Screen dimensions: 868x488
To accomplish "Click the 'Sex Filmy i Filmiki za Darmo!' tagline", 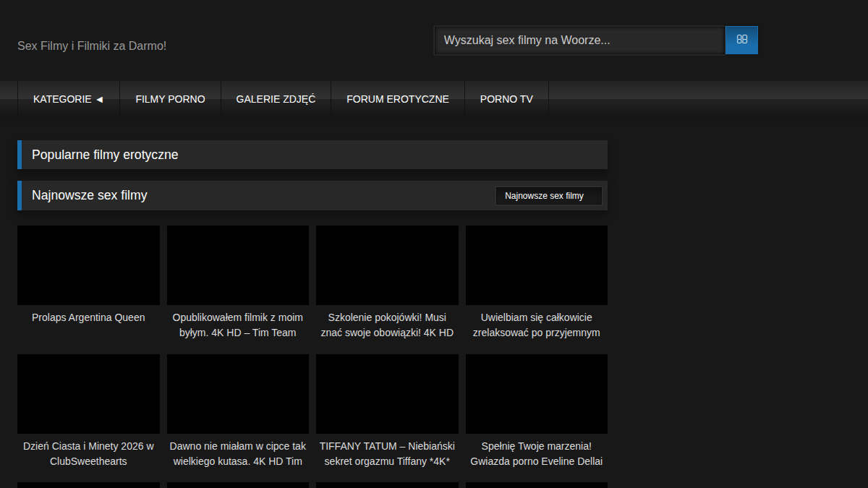I will [92, 46].
